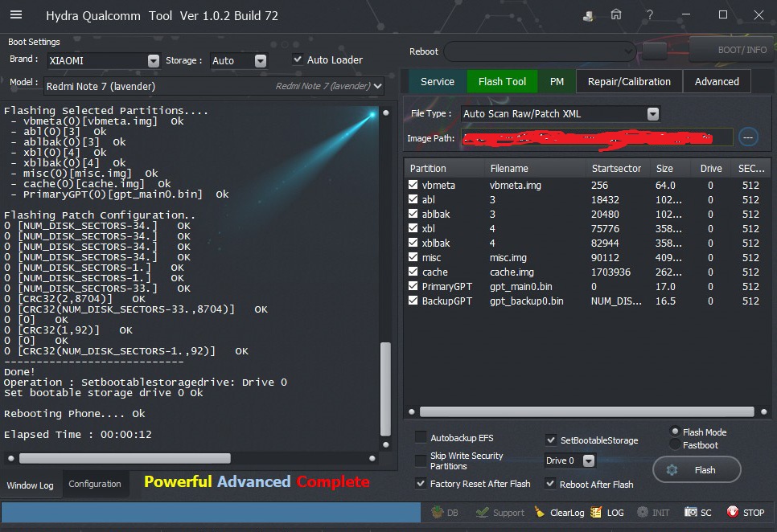Enable Autobackup EFS checkbox

pos(421,437)
